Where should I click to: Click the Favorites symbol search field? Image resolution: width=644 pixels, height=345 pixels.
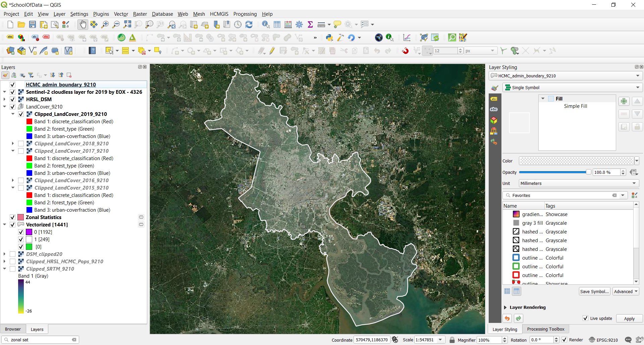[x=561, y=195]
